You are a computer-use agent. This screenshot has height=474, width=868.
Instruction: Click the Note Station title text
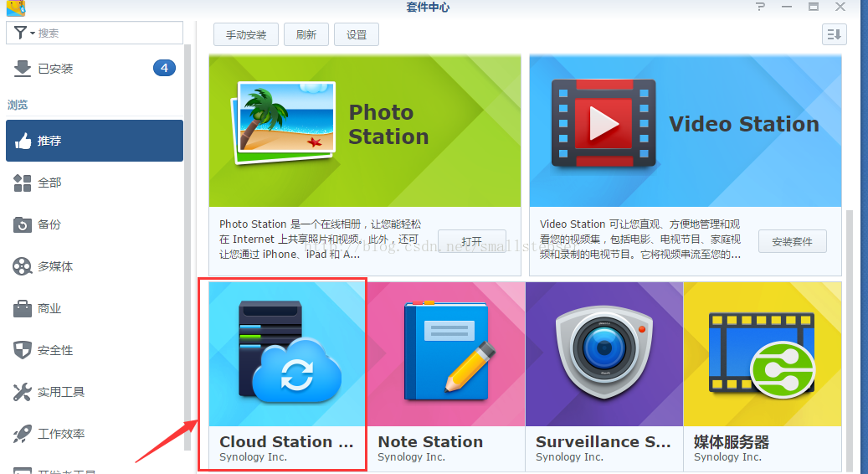pyautogui.click(x=430, y=442)
